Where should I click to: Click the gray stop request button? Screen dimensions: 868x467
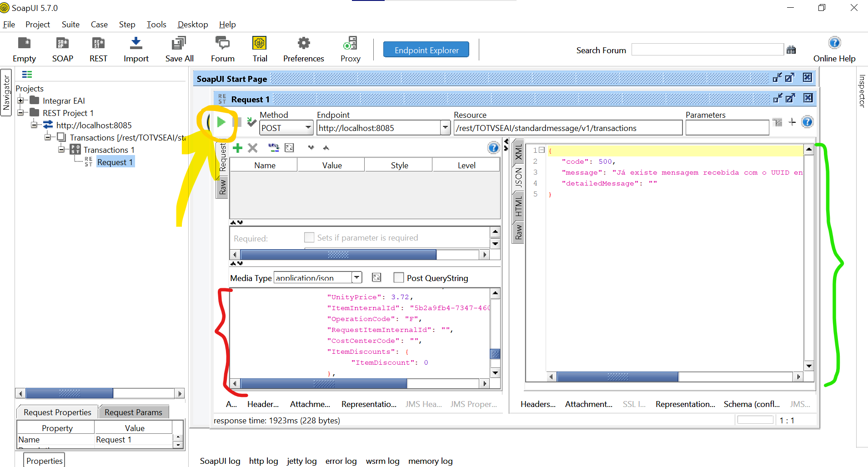(237, 122)
